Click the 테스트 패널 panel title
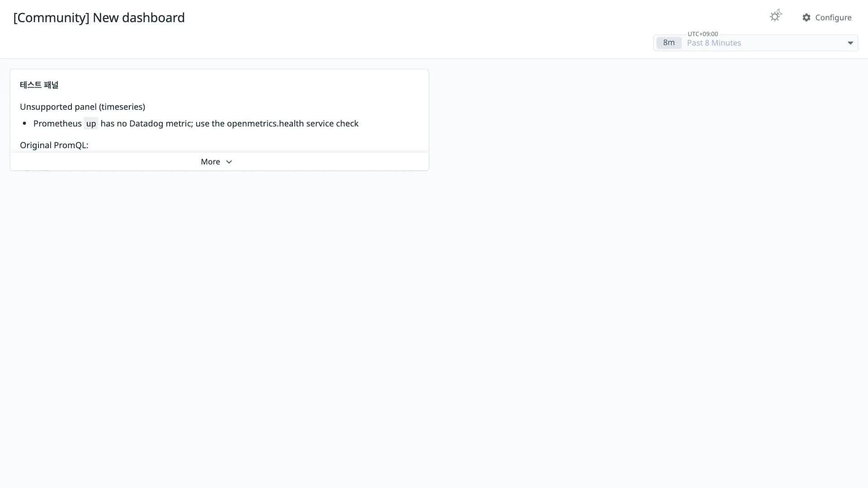 (x=39, y=85)
